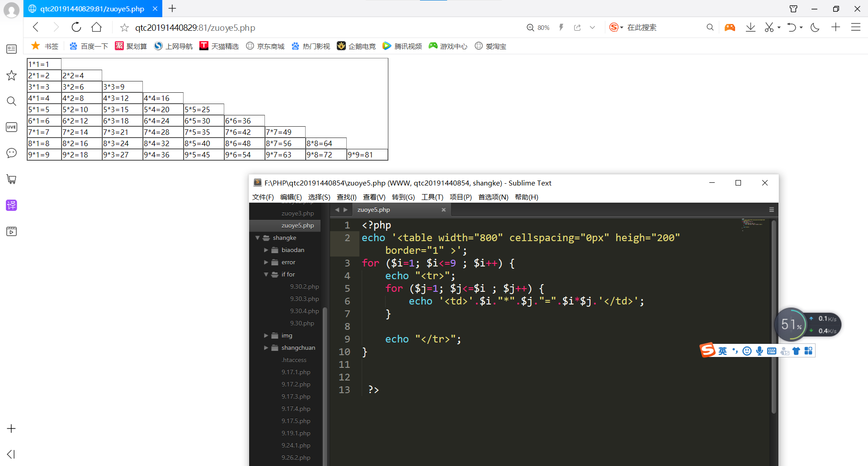Open the LIVE sidebar icon
The width and height of the screenshot is (868, 466).
tap(11, 127)
